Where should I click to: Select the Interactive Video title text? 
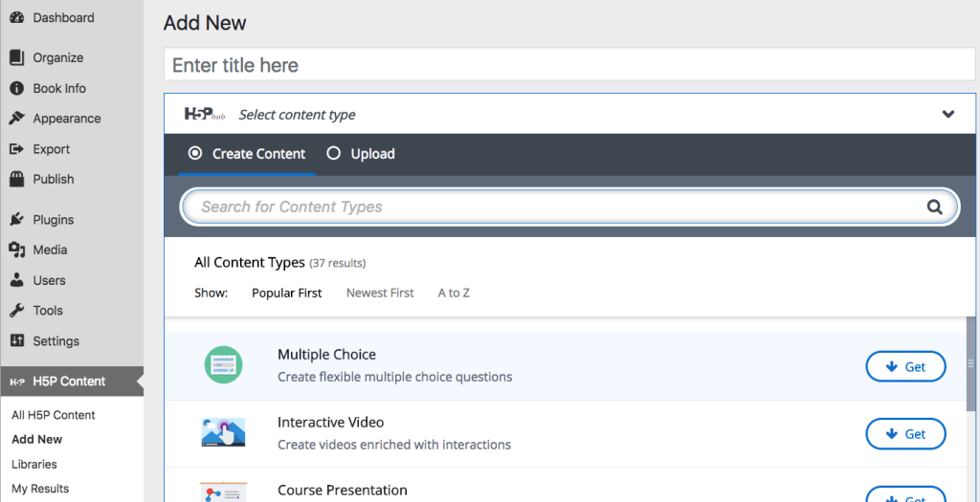(x=330, y=423)
